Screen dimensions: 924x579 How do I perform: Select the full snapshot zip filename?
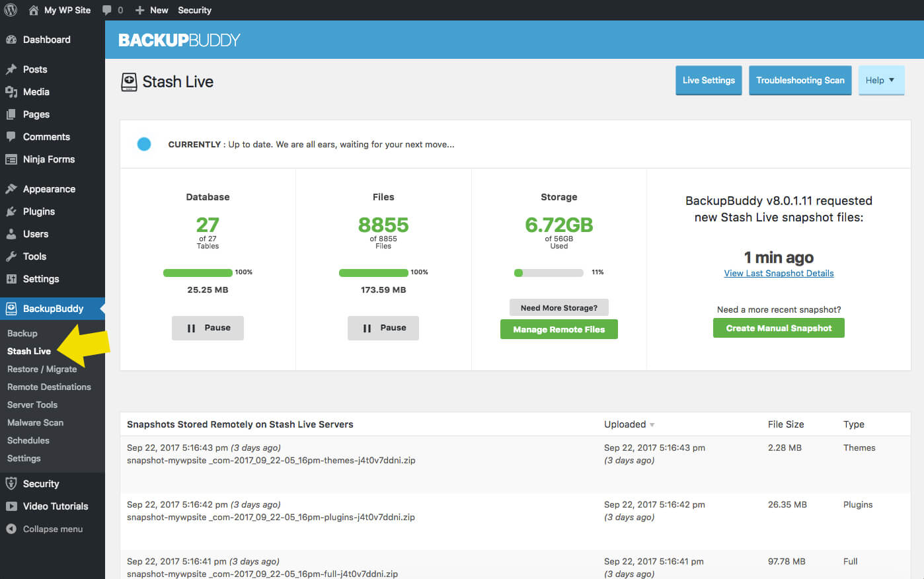262,574
